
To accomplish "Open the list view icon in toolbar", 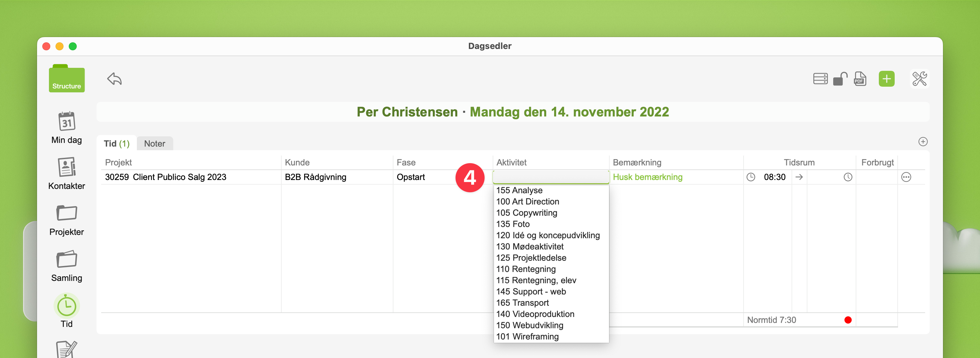I will click(x=820, y=79).
